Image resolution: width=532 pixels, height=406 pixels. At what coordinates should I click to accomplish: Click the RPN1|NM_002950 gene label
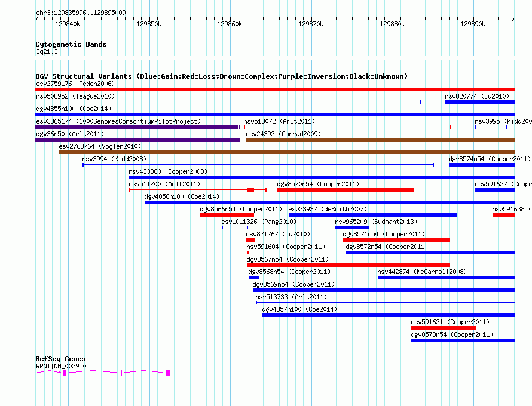click(x=61, y=366)
